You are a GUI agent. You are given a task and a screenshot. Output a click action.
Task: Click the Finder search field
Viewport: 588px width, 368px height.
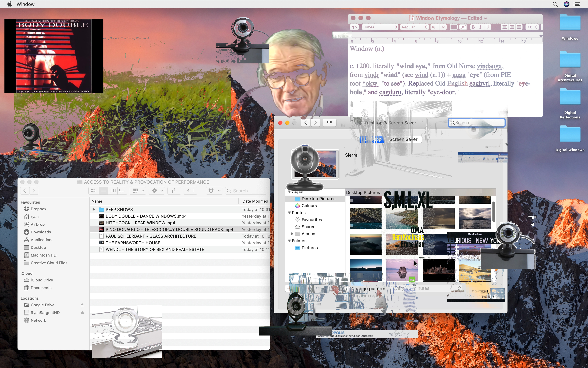246,191
